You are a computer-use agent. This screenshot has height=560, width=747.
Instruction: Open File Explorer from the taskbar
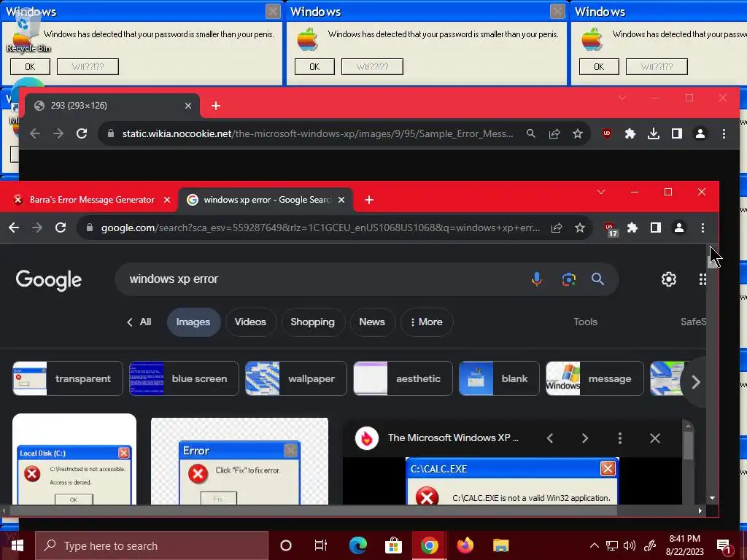500,545
